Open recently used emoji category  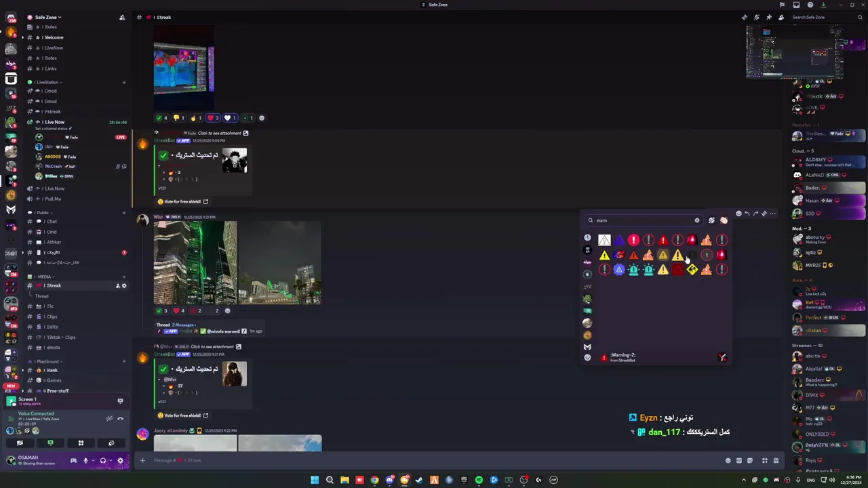pos(587,238)
